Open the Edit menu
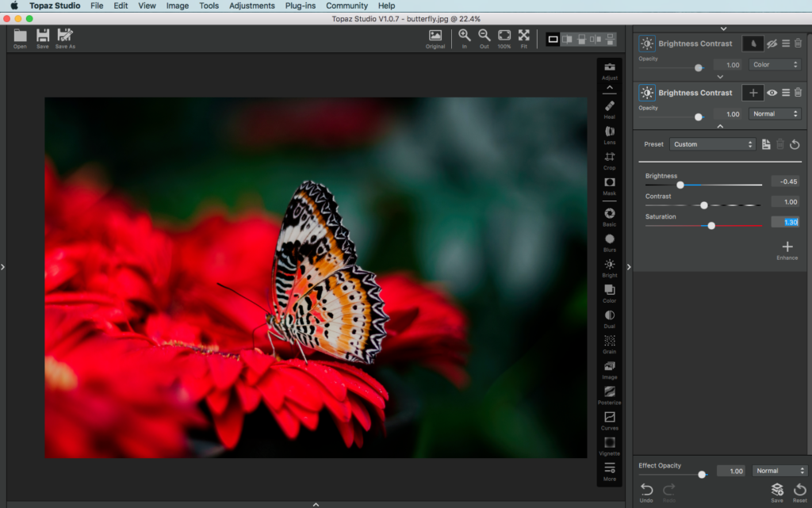The image size is (812, 508). [121, 6]
